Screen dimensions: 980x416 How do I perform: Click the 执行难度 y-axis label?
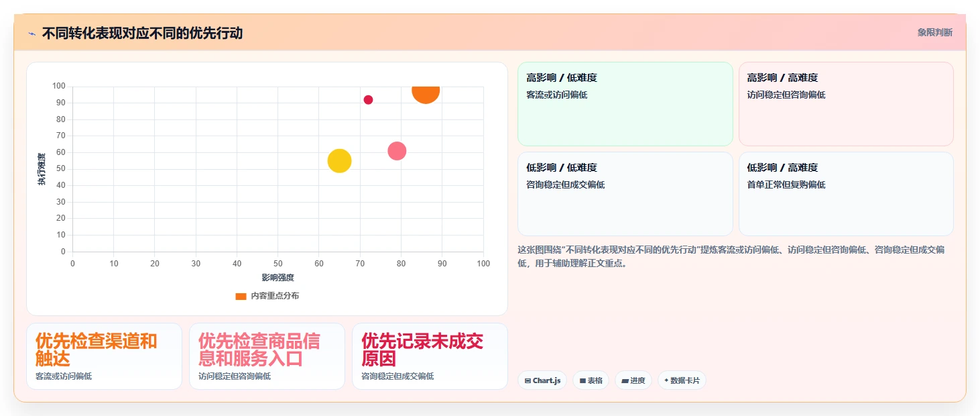pyautogui.click(x=42, y=169)
